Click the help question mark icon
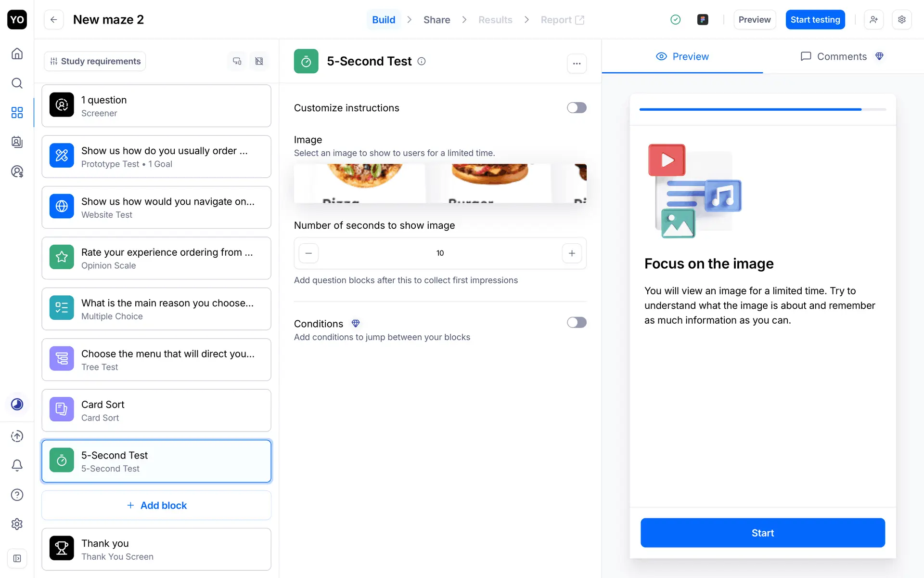 [17, 495]
